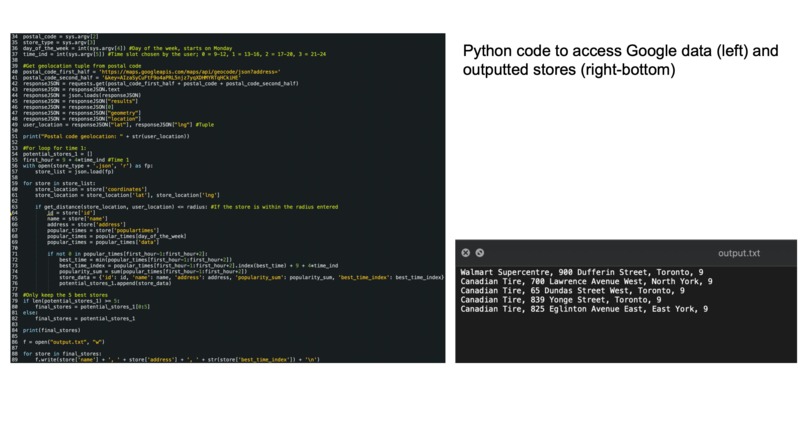
Task: Click the user_location = responseJSON["lat"] line
Action: click(x=118, y=124)
